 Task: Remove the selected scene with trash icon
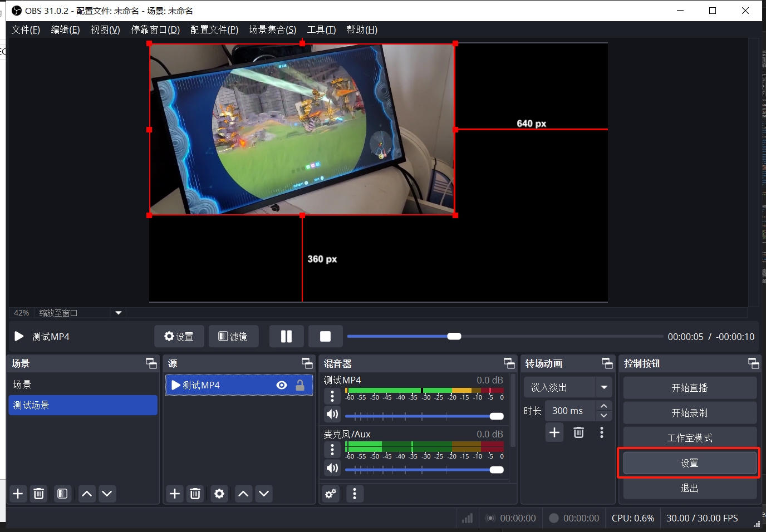click(39, 494)
